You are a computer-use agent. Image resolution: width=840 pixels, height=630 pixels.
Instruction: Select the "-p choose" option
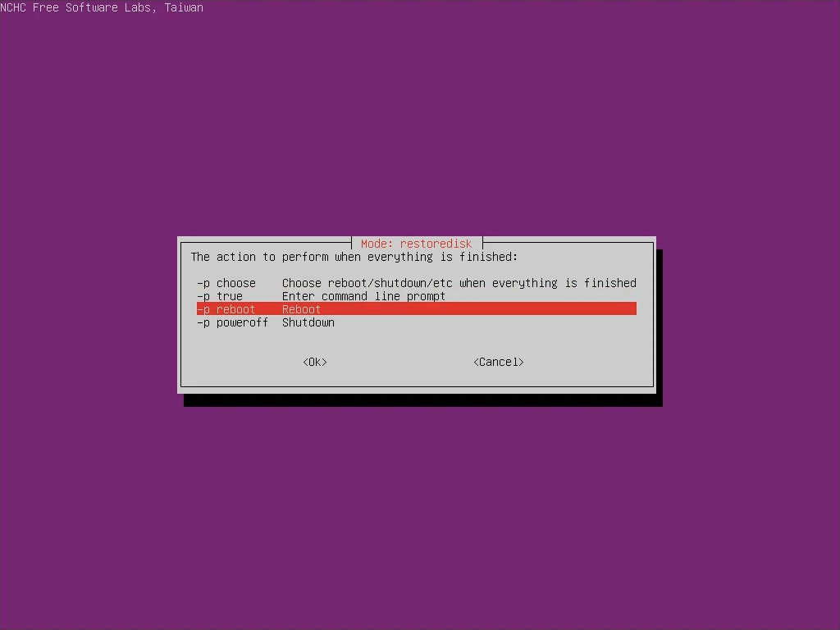coord(226,283)
